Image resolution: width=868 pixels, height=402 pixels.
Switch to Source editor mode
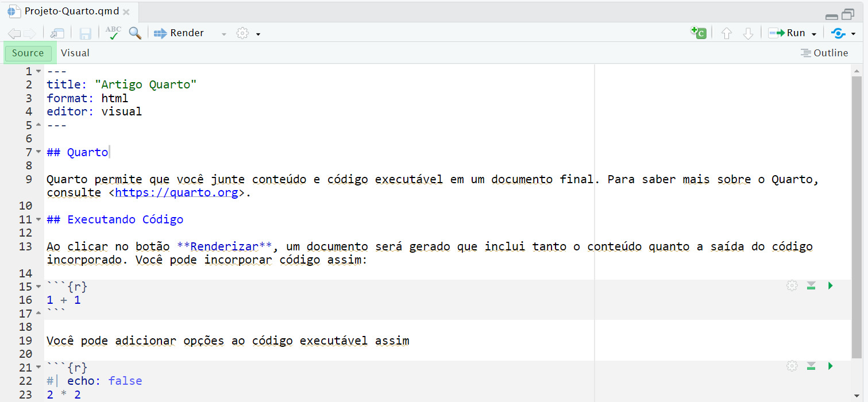click(x=28, y=53)
